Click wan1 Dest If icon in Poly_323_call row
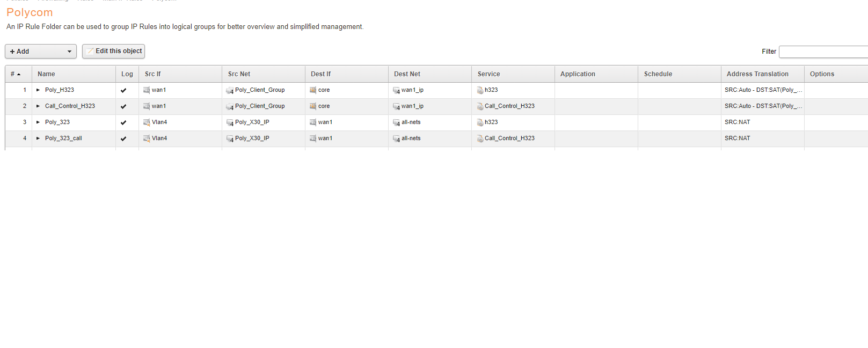Viewport: 868px width, 348px height. pyautogui.click(x=313, y=139)
